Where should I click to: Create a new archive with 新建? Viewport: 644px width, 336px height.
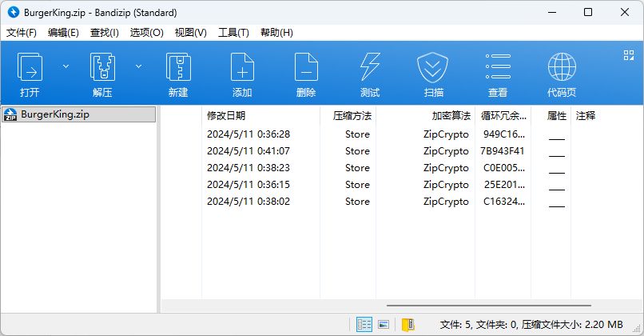point(178,74)
